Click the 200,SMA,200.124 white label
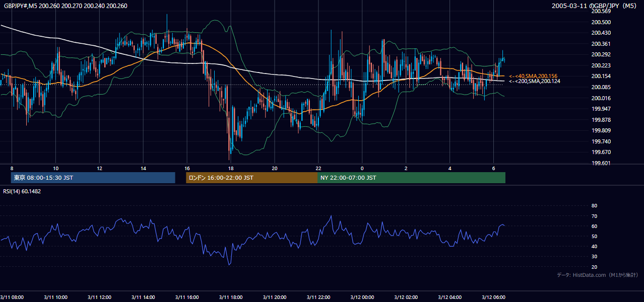This screenshot has width=644, height=302. click(534, 81)
